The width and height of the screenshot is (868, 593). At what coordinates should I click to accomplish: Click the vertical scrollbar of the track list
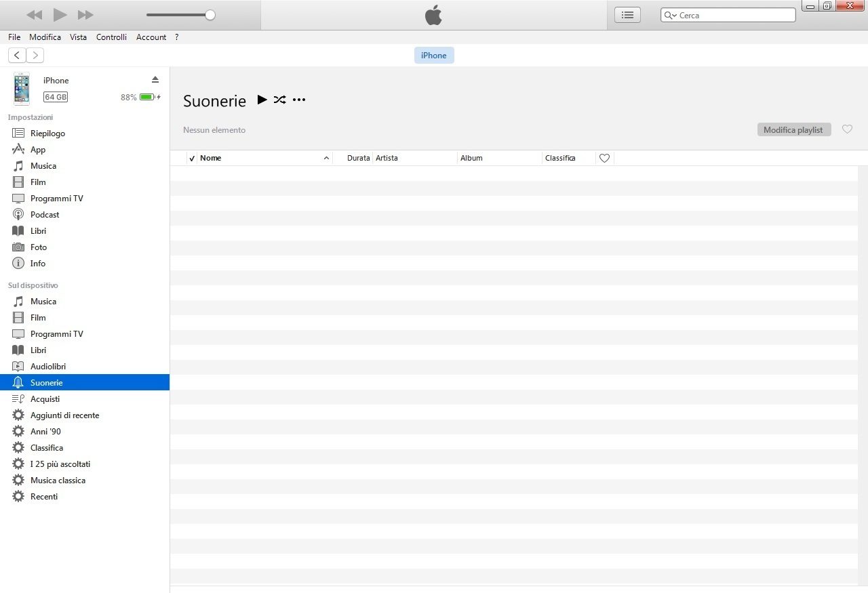point(863,375)
